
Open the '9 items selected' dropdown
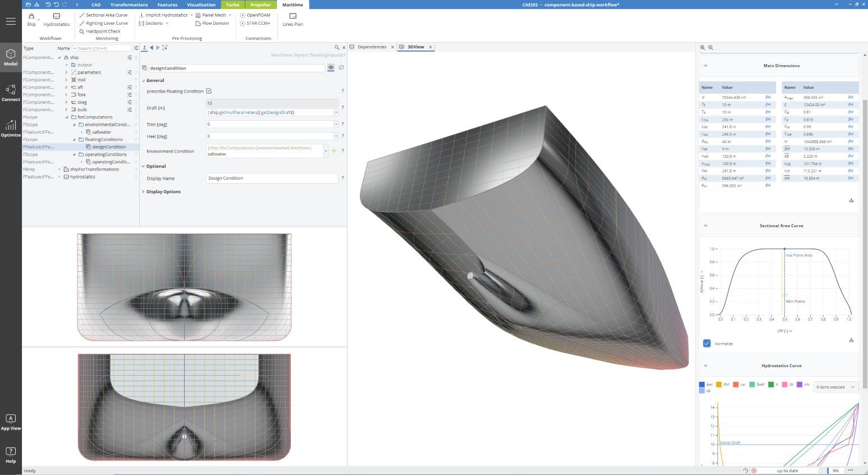pyautogui.click(x=835, y=387)
